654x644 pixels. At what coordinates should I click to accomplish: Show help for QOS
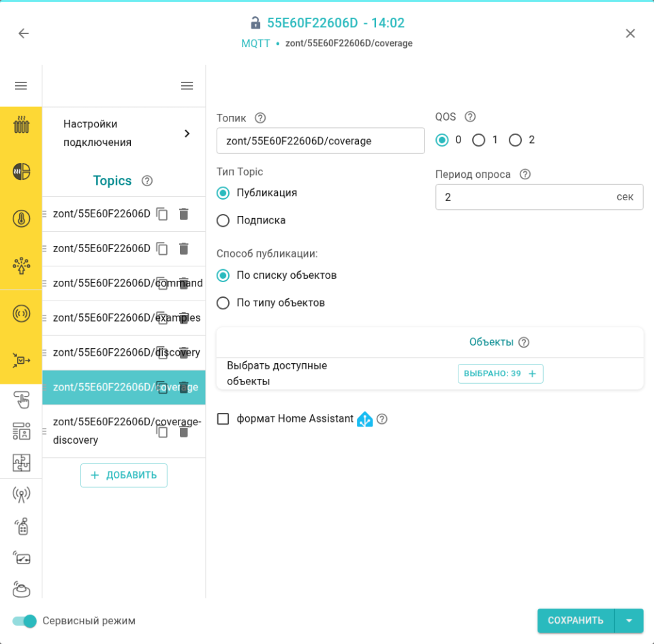pyautogui.click(x=470, y=117)
